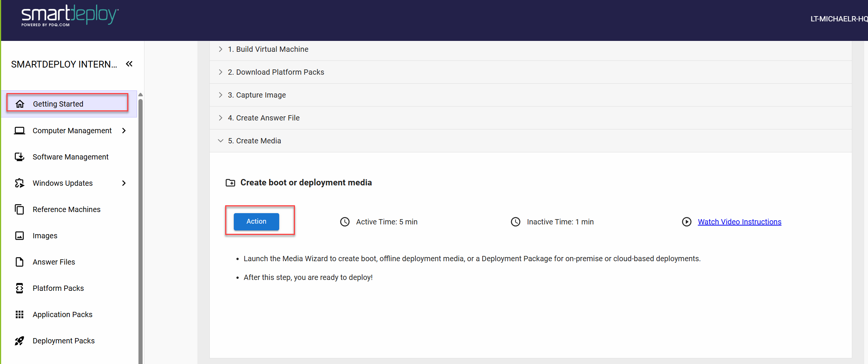Expand step 1 Build Virtual Machine

click(x=221, y=49)
